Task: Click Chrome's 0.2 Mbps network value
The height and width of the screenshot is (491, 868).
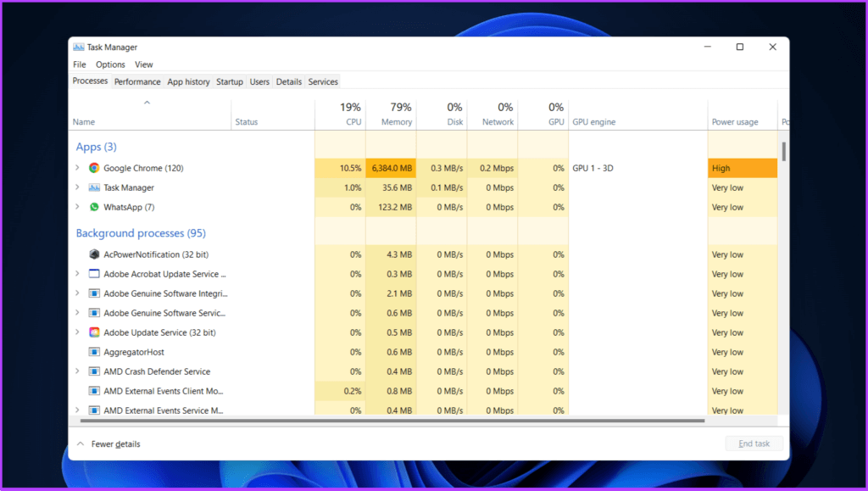Action: click(x=497, y=168)
